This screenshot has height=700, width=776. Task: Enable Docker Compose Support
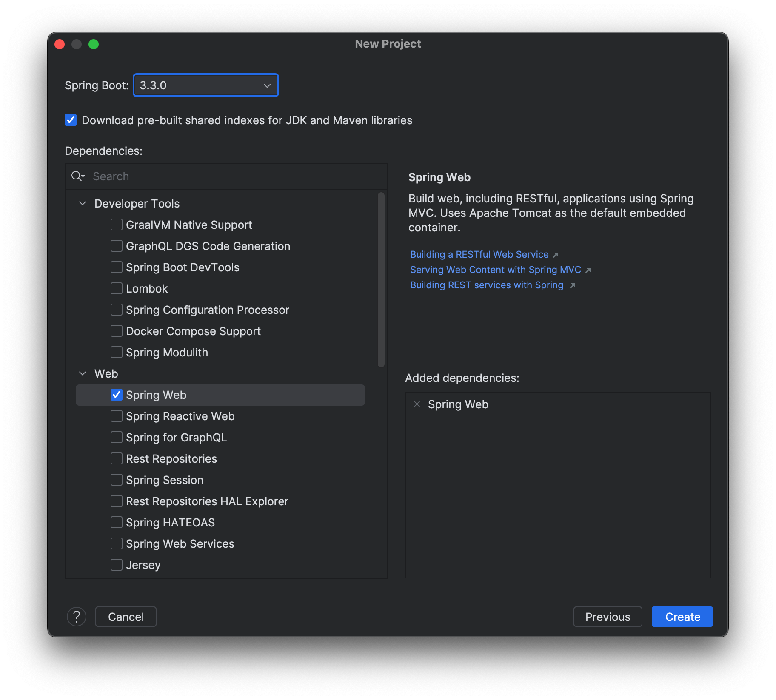pos(116,331)
